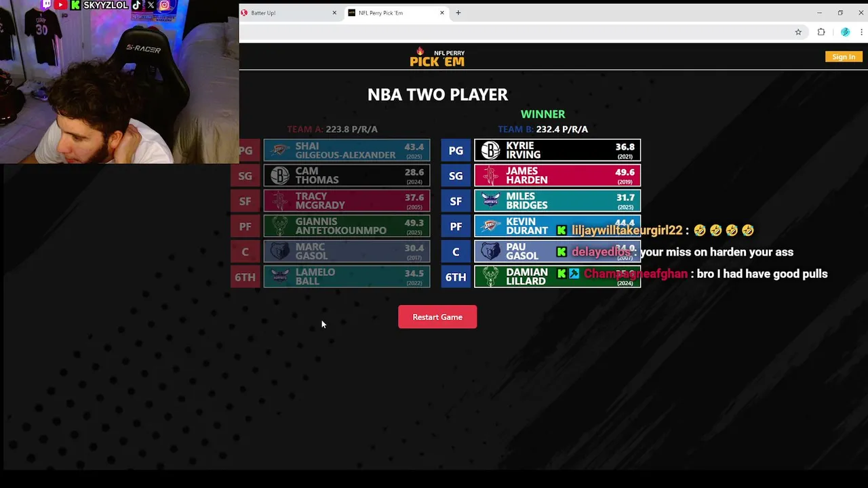Click the Grizzlies logo on Marc Gasol's card

[279, 251]
